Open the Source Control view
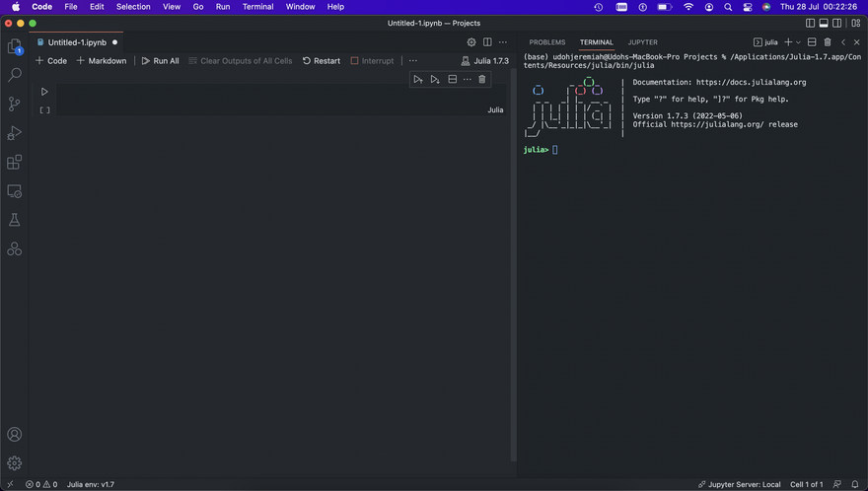 (x=15, y=104)
